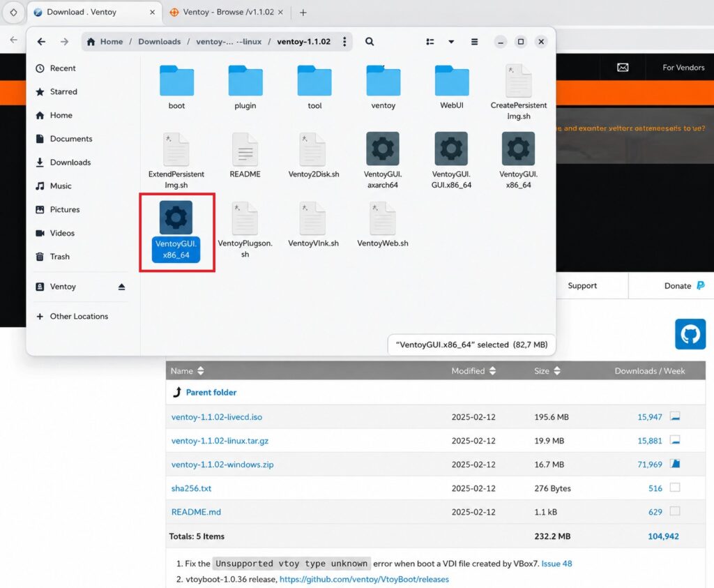Select VentoyWeb.sh script

[x=383, y=225]
